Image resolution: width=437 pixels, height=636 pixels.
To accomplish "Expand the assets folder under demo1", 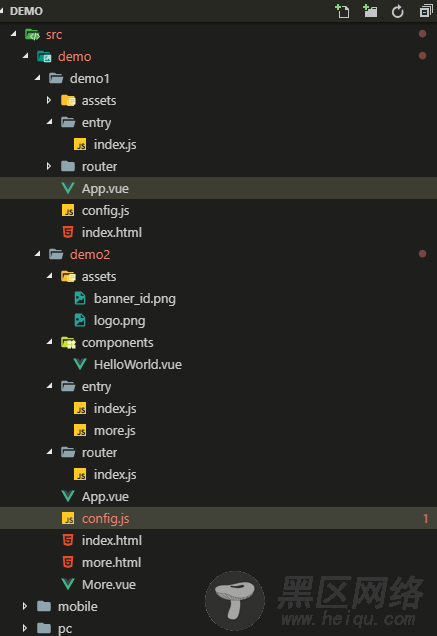I will click(x=49, y=100).
